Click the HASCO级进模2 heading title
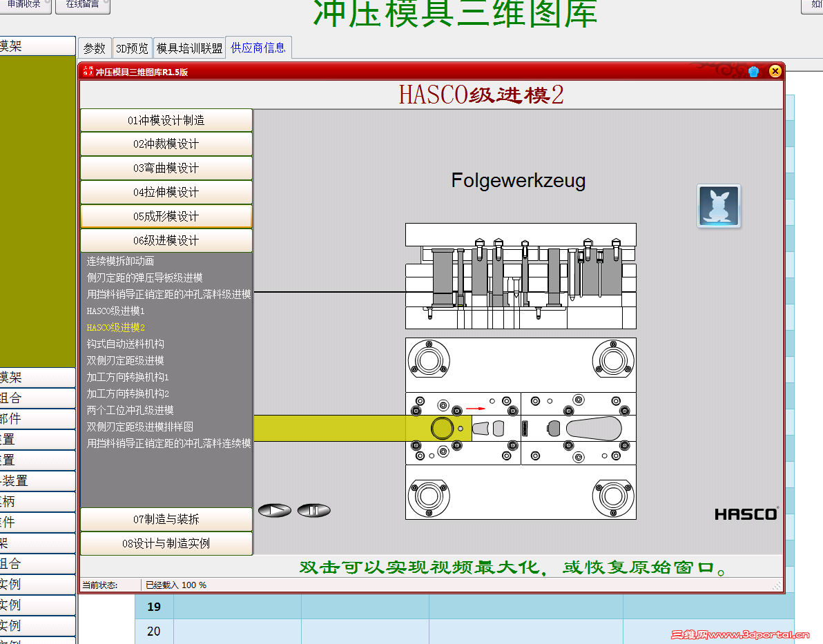823x644 pixels. click(481, 95)
